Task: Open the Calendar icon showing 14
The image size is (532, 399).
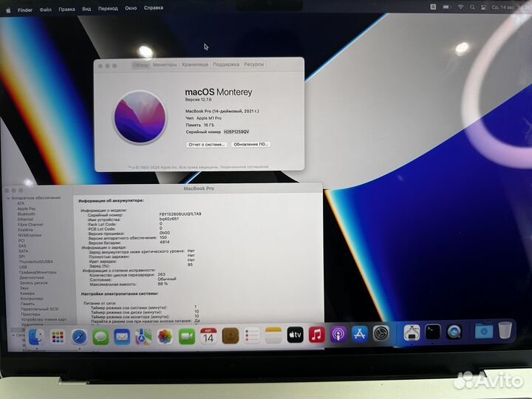Action: [x=208, y=336]
